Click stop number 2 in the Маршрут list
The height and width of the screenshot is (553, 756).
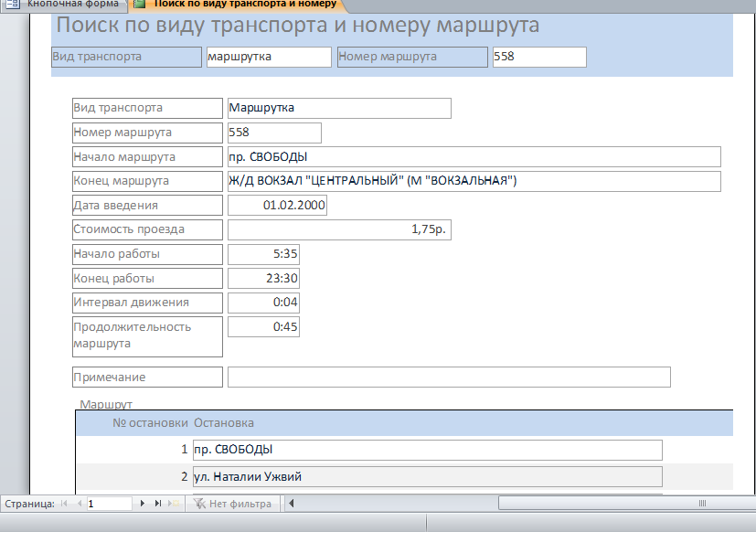[184, 477]
